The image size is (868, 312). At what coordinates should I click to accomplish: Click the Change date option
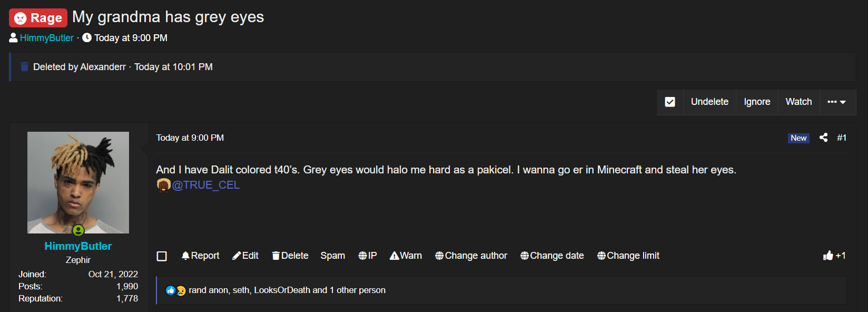click(x=552, y=256)
